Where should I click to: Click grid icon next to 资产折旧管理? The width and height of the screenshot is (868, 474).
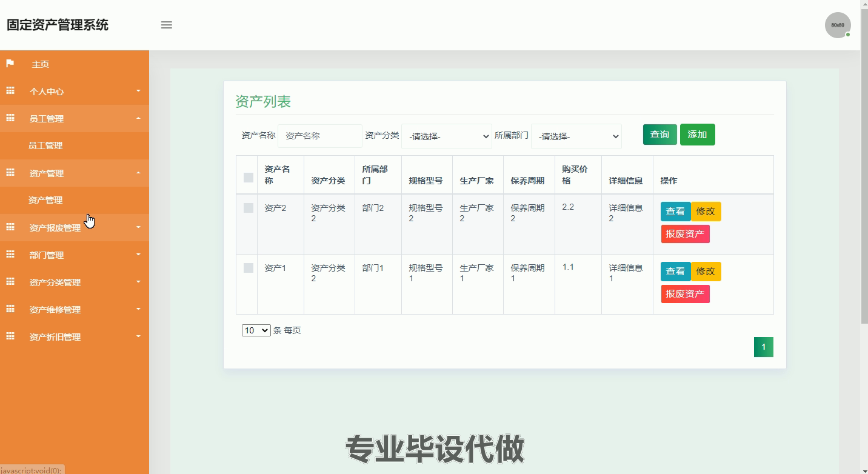click(10, 336)
